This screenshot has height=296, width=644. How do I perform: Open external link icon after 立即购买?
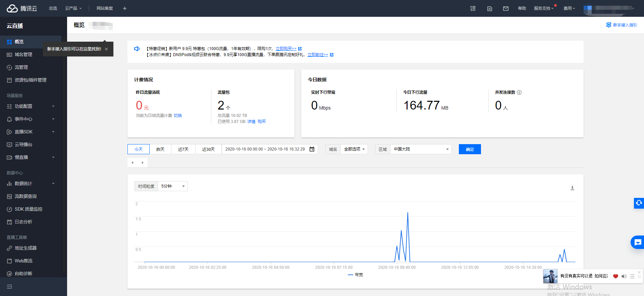300,49
